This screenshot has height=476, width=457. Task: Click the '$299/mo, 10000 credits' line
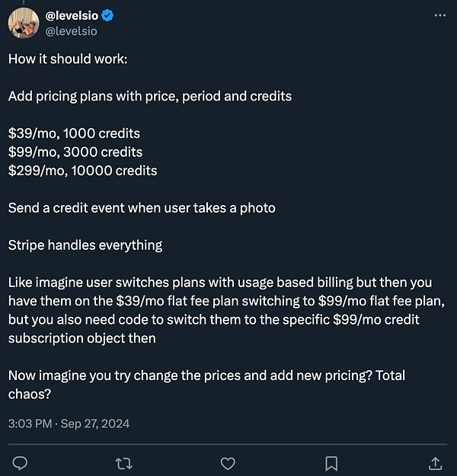pos(82,170)
